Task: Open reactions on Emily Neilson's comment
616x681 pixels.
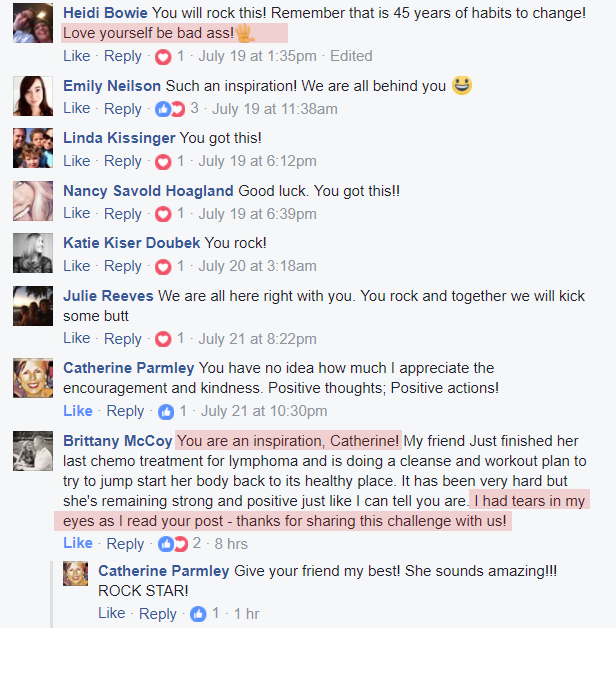Action: 170,109
